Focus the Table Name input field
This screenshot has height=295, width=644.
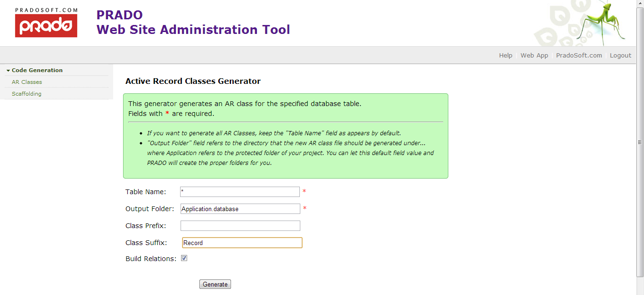click(x=240, y=192)
